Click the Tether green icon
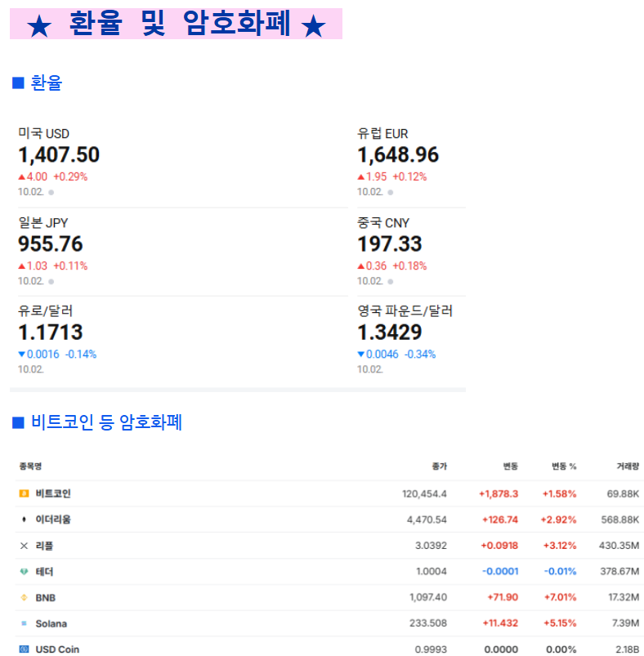The width and height of the screenshot is (644, 656). click(24, 572)
